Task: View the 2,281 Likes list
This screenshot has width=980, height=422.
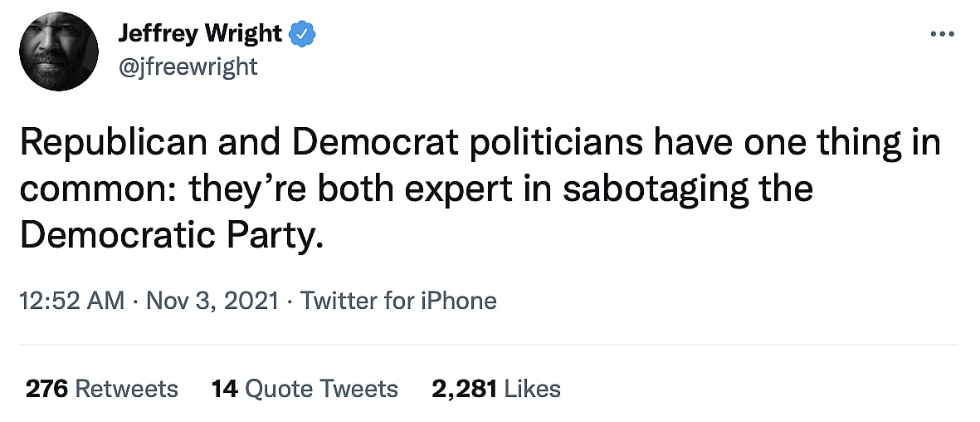Action: coord(496,389)
